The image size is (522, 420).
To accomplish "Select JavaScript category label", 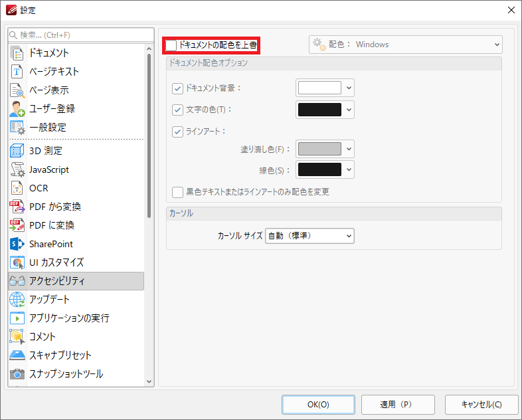I will [x=49, y=169].
